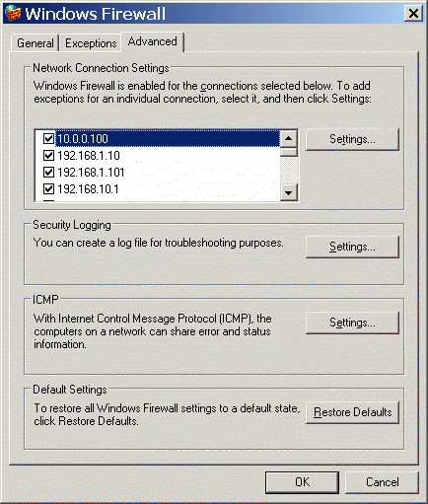The height and width of the screenshot is (504, 428).
Task: Select the Advanced tab
Action: click(x=153, y=41)
